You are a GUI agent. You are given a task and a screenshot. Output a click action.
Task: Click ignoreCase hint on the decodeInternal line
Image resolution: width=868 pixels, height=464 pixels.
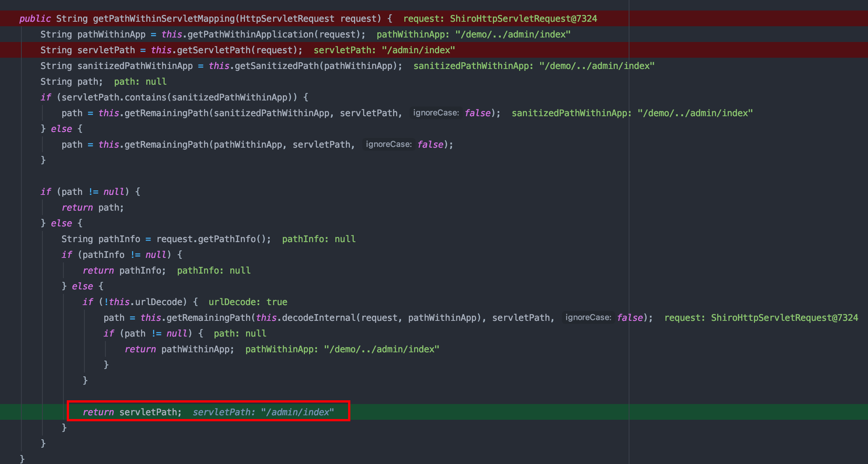[x=588, y=317]
